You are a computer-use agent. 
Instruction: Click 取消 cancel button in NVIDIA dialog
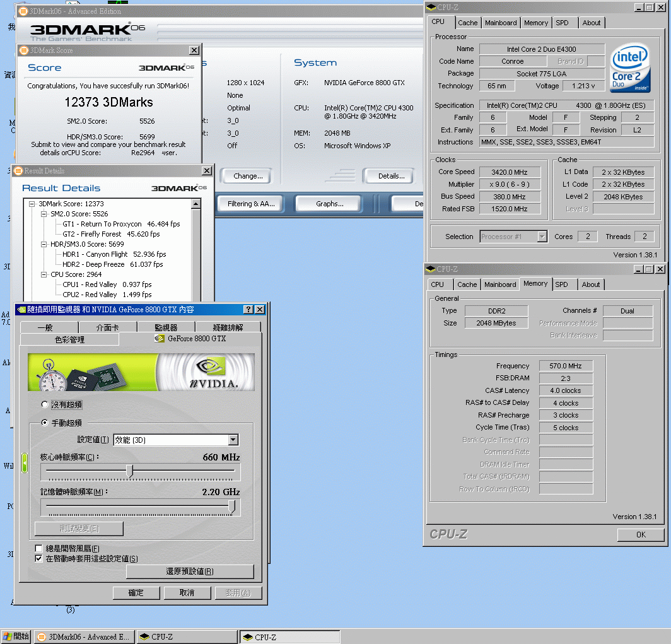click(x=187, y=593)
